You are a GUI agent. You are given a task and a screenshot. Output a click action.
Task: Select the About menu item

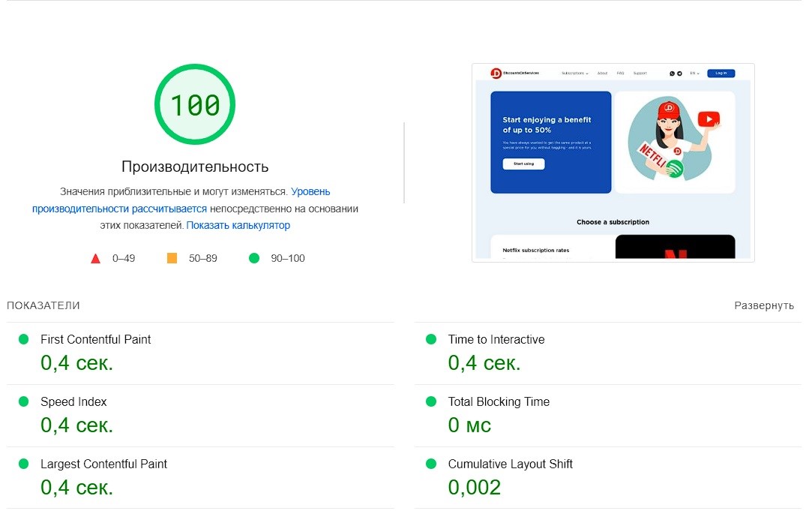coord(602,73)
